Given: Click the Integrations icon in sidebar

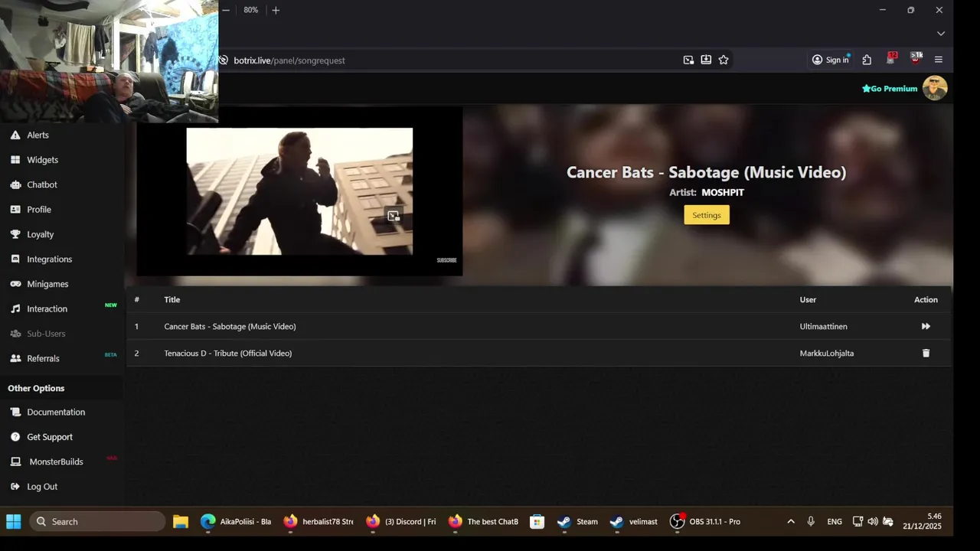Looking at the screenshot, I should pos(15,259).
